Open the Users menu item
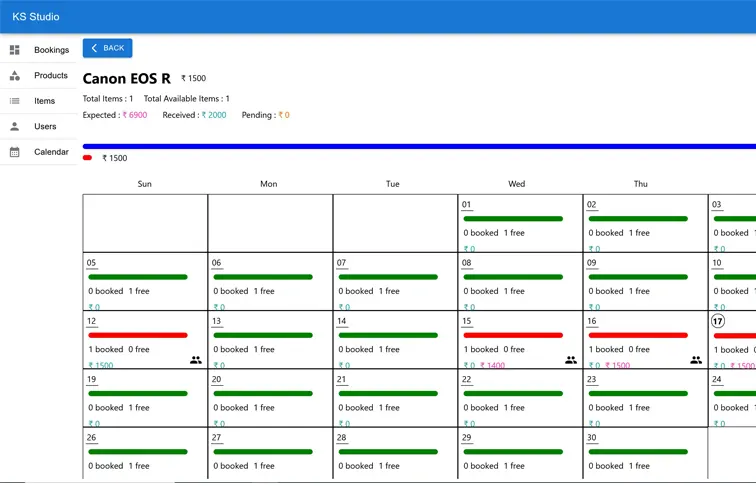Image resolution: width=756 pixels, height=486 pixels. pyautogui.click(x=39, y=126)
